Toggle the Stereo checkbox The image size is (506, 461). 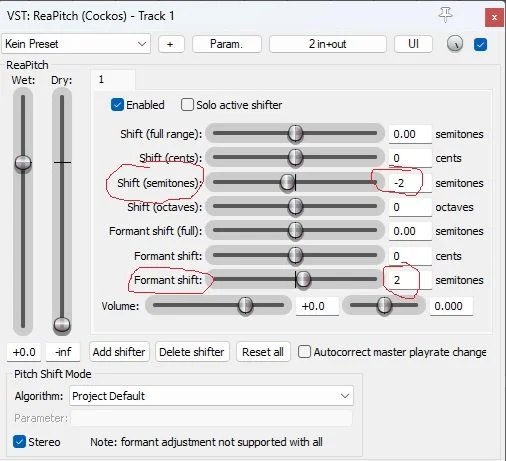click(19, 442)
